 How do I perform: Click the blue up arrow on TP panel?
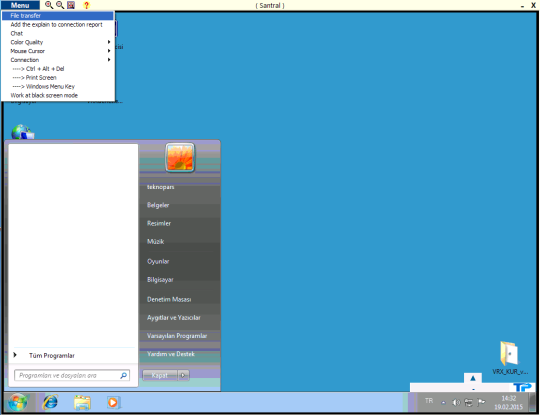[x=473, y=378]
